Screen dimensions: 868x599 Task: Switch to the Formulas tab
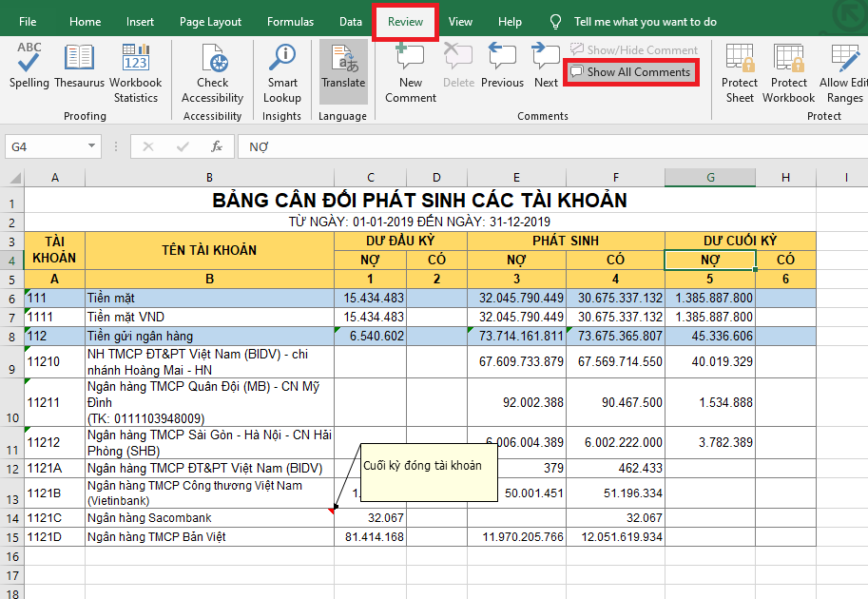tap(290, 22)
